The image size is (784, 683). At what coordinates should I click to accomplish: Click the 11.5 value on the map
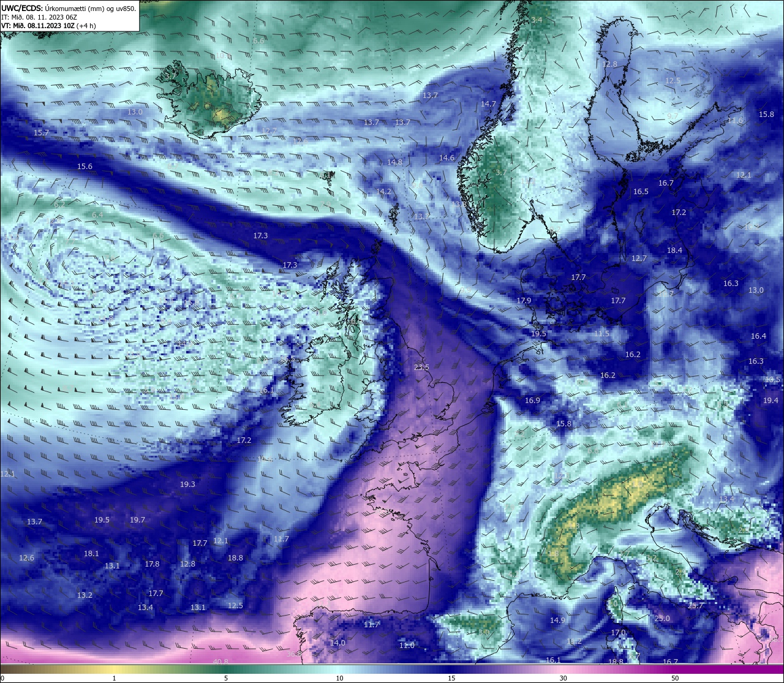click(x=601, y=334)
